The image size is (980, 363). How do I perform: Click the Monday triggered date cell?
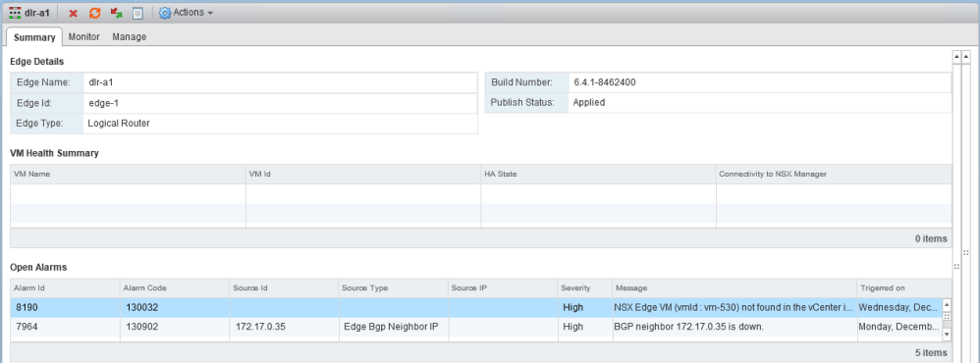coord(898,327)
